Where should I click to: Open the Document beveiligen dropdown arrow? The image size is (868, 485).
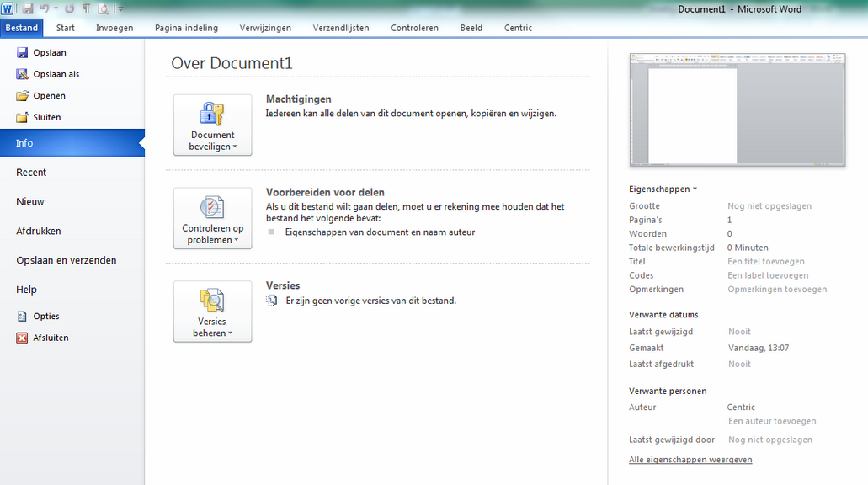(235, 147)
